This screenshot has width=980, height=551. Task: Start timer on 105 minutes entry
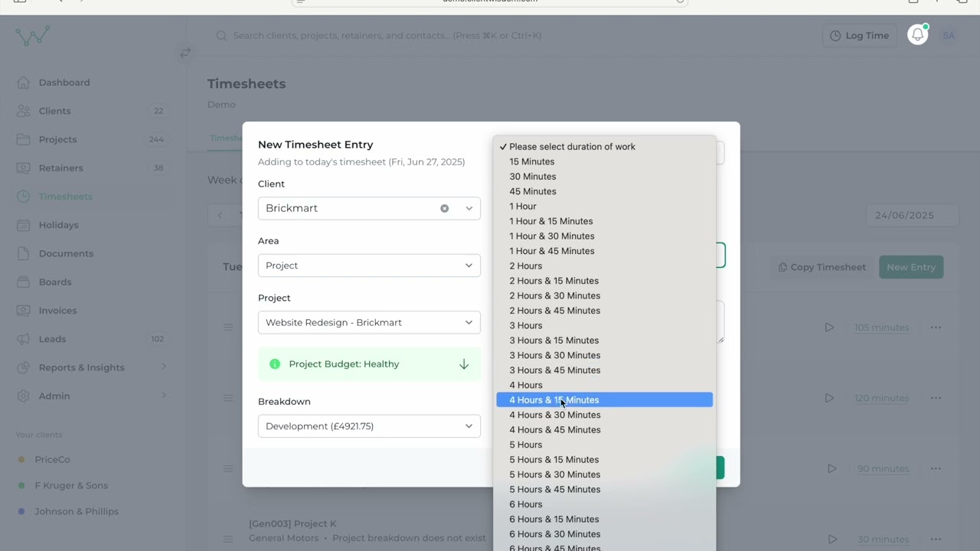click(829, 328)
